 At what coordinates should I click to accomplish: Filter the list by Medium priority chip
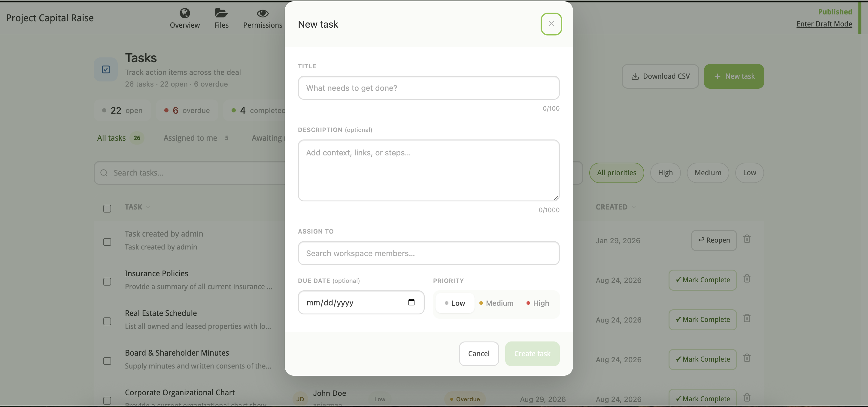pos(708,173)
